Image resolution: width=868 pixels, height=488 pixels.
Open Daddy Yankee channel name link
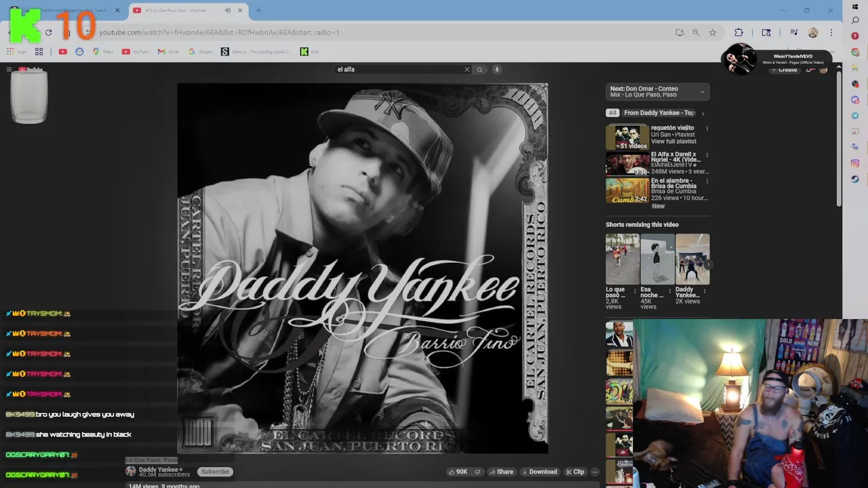[x=159, y=469]
